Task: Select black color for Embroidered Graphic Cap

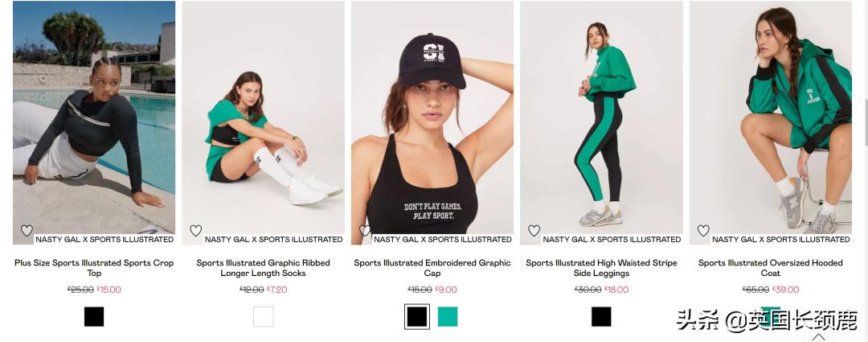Action: pyautogui.click(x=417, y=317)
